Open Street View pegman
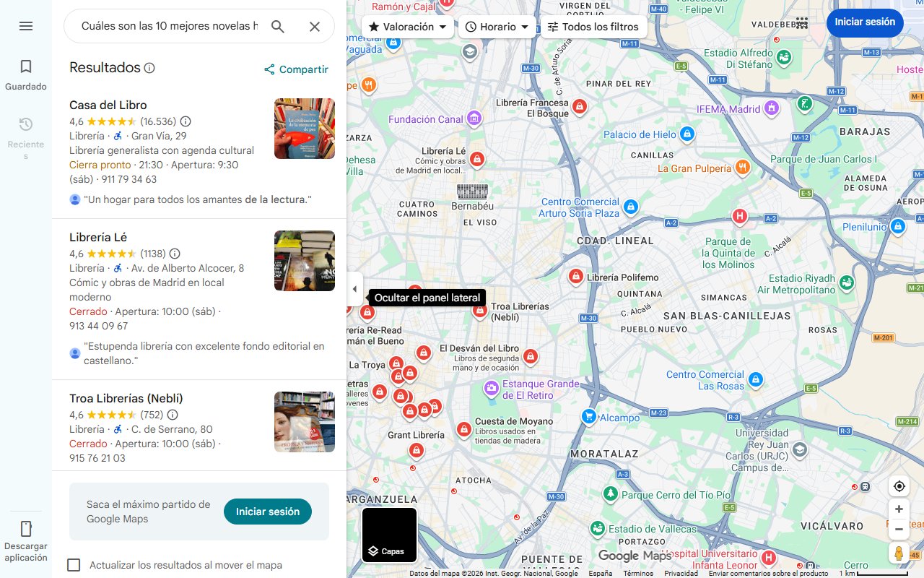 [899, 553]
